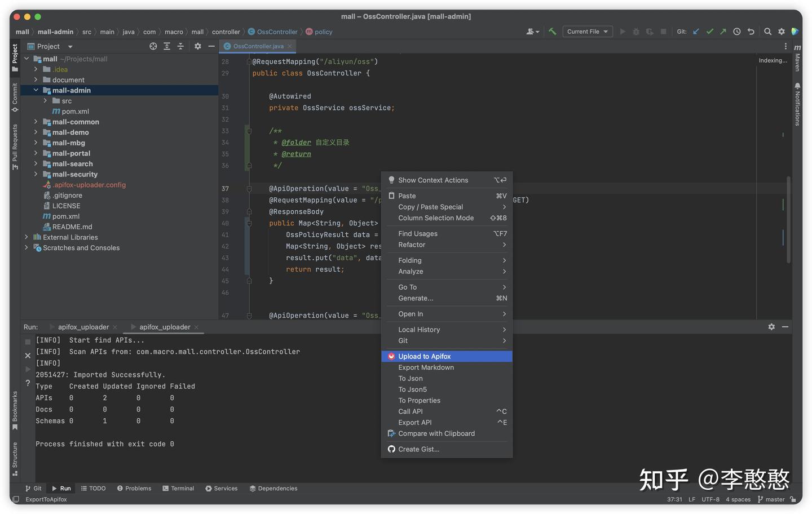
Task: Click Expand All icon in Project panel
Action: [x=167, y=46]
